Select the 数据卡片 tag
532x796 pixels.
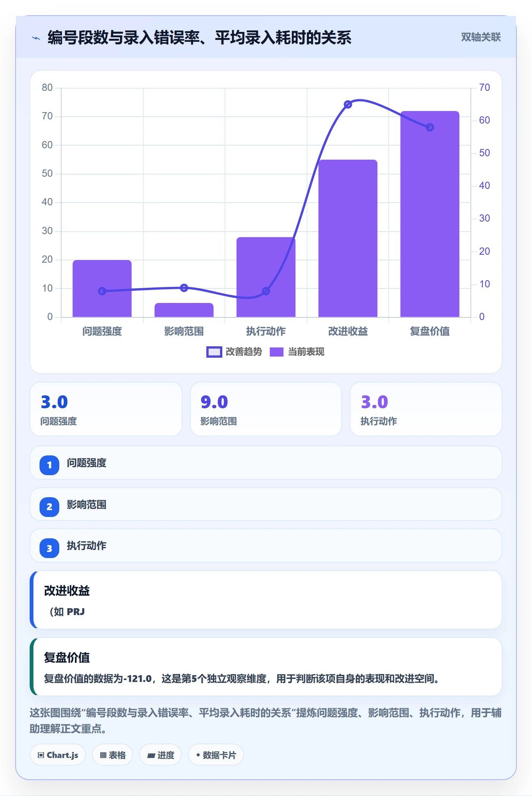[216, 755]
